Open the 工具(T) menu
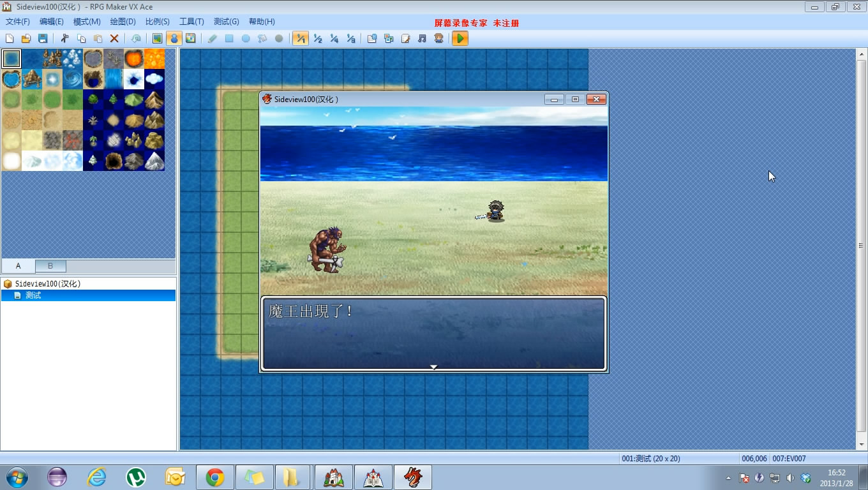The width and height of the screenshot is (868, 490). 191,22
